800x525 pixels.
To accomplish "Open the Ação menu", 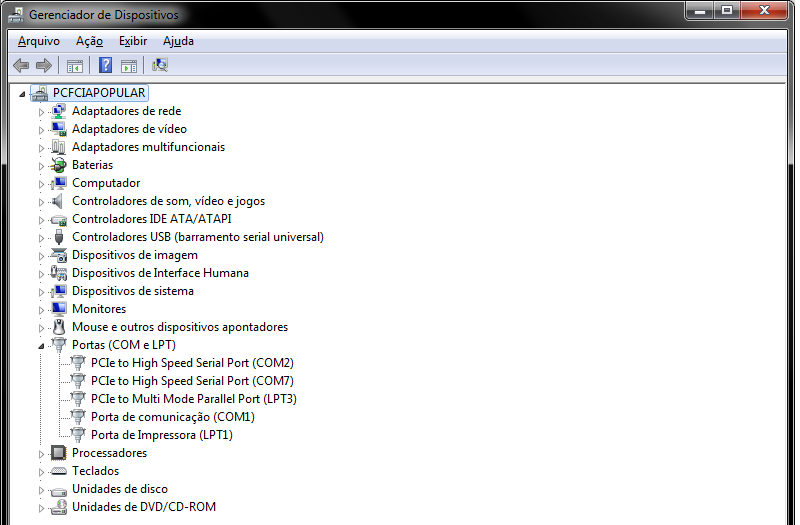I will (89, 41).
